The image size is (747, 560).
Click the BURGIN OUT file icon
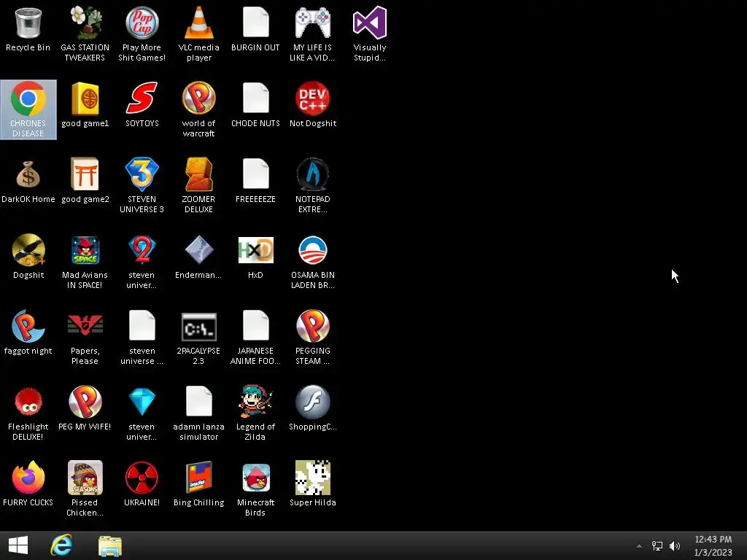256,22
